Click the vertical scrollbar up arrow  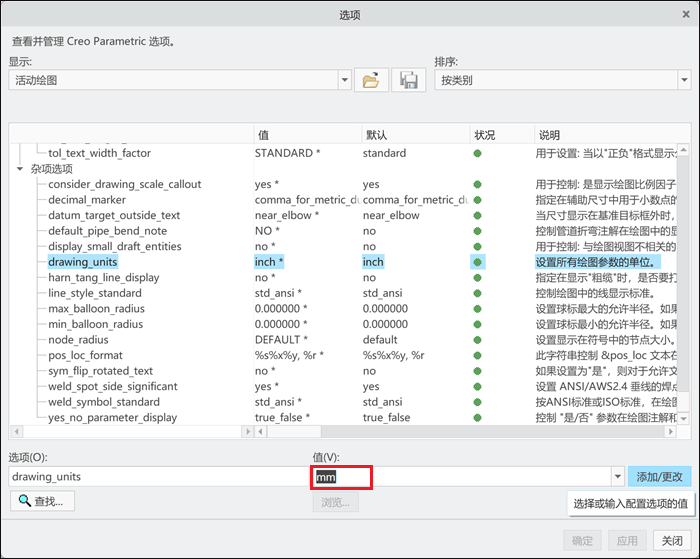(x=683, y=150)
